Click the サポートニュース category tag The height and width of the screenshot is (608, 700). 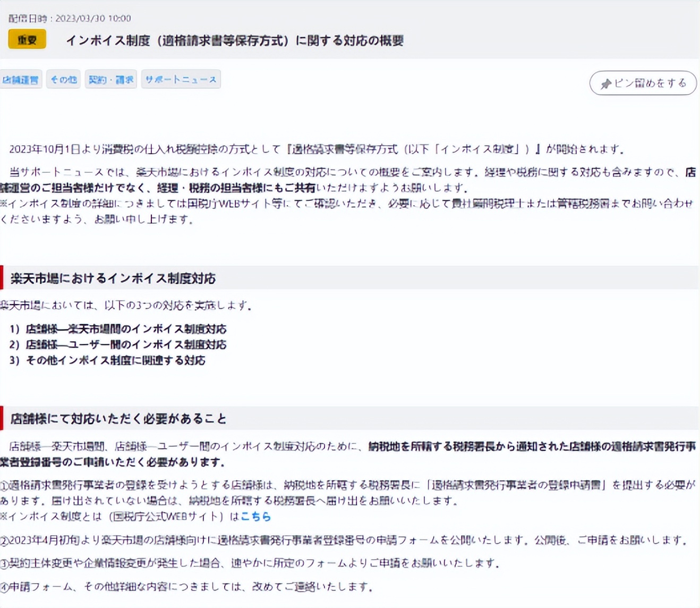(x=181, y=79)
